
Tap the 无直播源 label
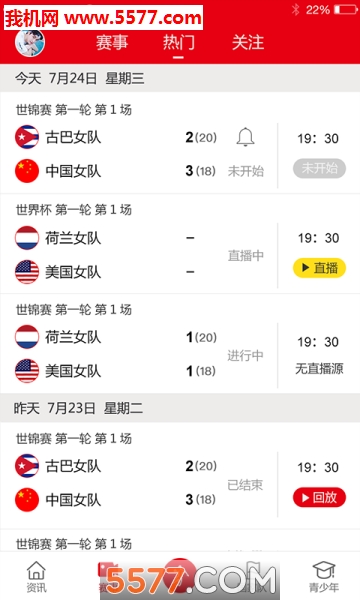tap(319, 368)
